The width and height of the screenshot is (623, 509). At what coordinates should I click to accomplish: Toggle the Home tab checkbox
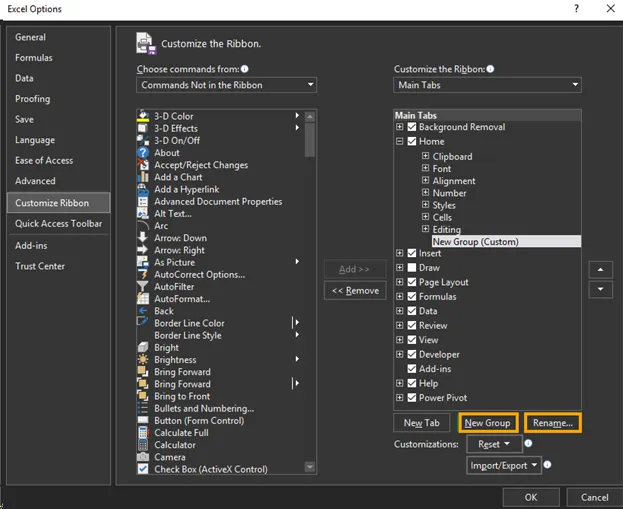tap(412, 141)
